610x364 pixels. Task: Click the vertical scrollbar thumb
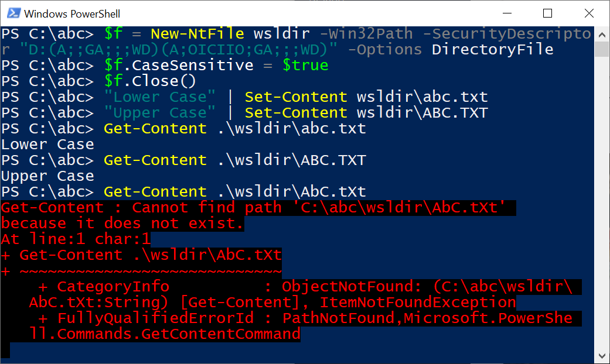[x=602, y=49]
